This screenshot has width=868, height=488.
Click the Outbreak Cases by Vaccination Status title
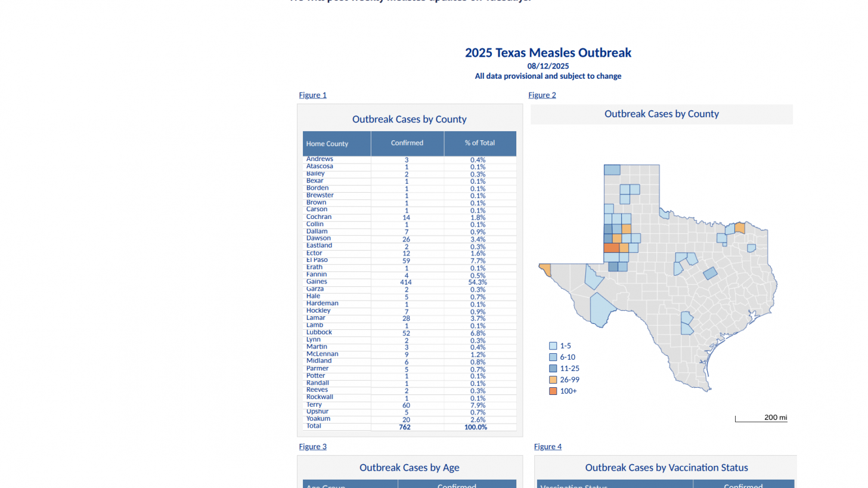(666, 468)
